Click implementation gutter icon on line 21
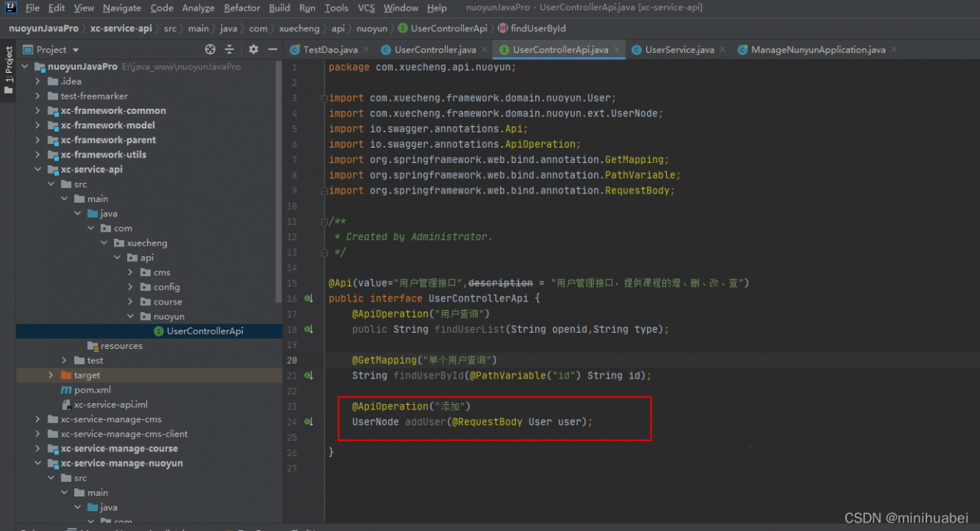The height and width of the screenshot is (531, 980). (x=309, y=376)
